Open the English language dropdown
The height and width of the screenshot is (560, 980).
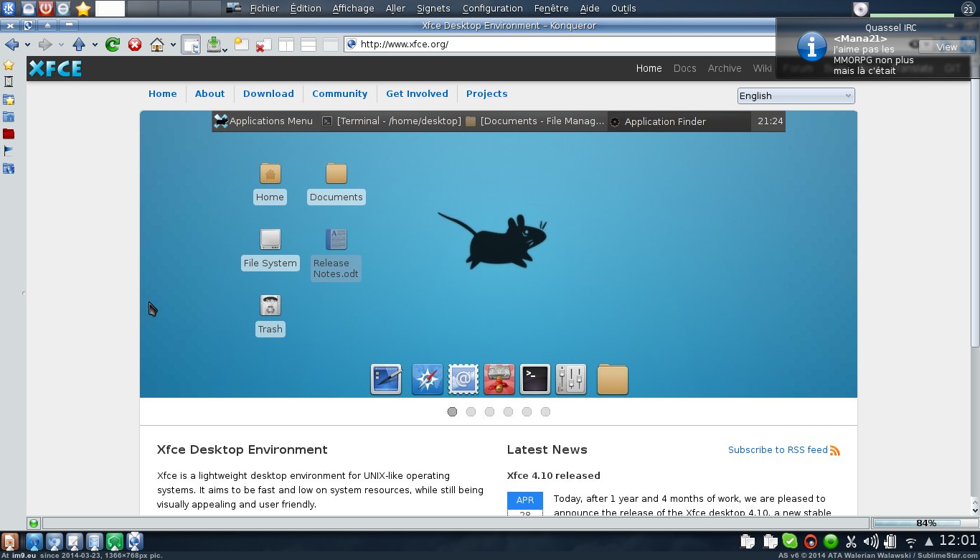[x=796, y=95]
